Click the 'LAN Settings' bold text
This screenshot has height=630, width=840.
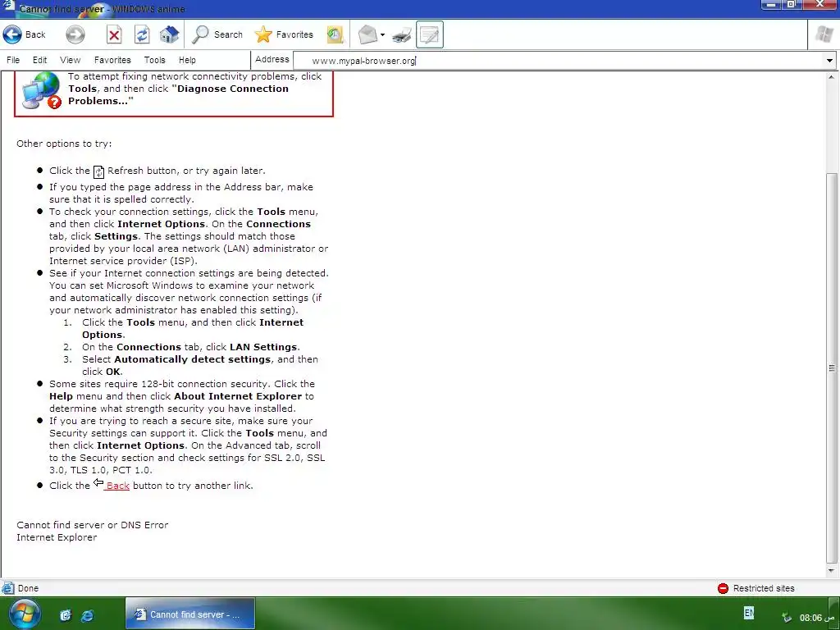coord(263,347)
